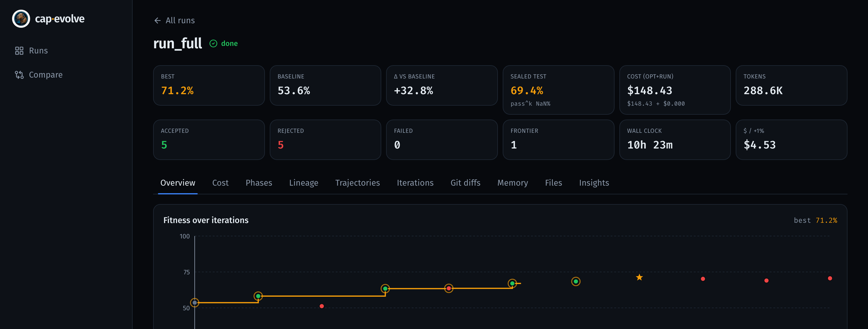
Task: Click the BASELINE 53.6% stat card
Action: coord(325,85)
